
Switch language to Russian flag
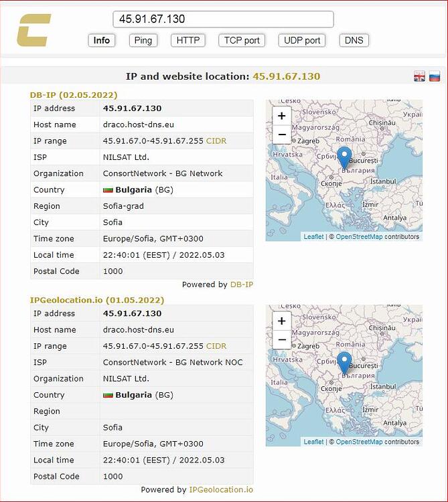click(434, 76)
